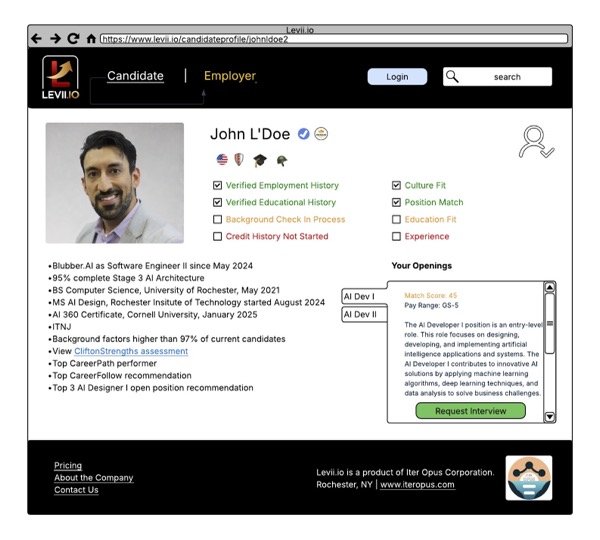Image resolution: width=600 pixels, height=540 pixels.
Task: Select the AI Dev I opening tab
Action: pyautogui.click(x=364, y=297)
